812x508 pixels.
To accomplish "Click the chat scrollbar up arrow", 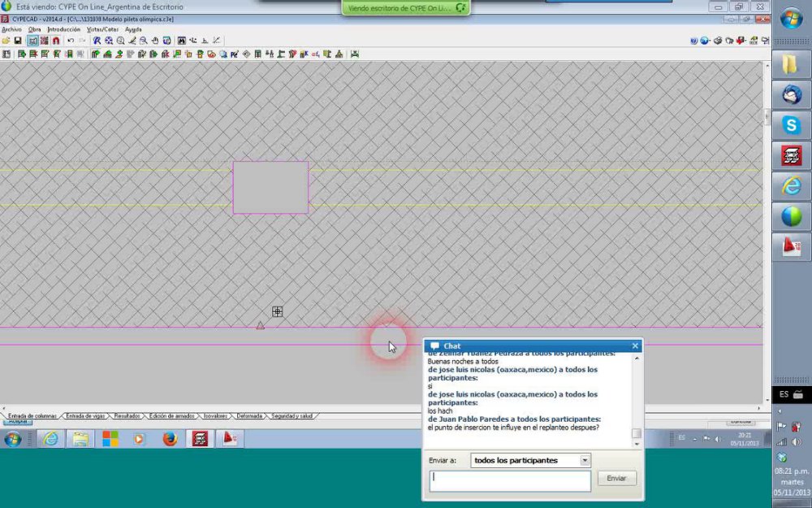I will [637, 358].
